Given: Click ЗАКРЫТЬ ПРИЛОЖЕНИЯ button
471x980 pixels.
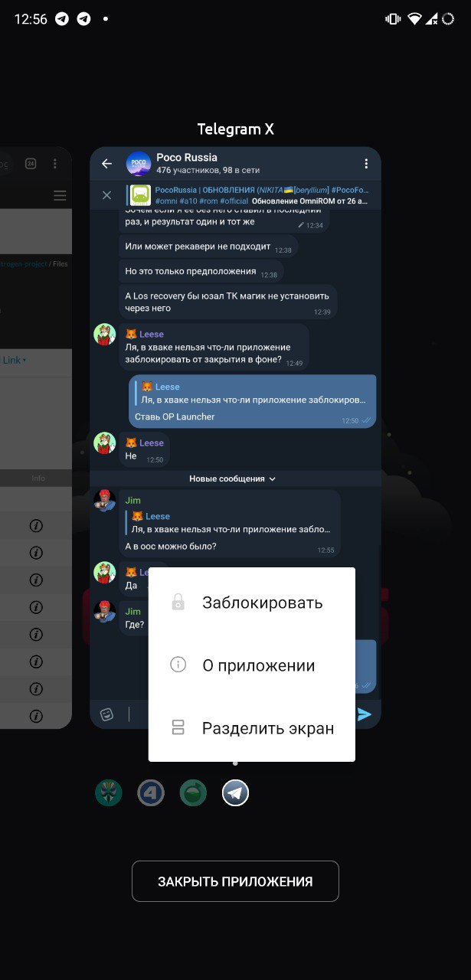Looking at the screenshot, I should [x=235, y=881].
